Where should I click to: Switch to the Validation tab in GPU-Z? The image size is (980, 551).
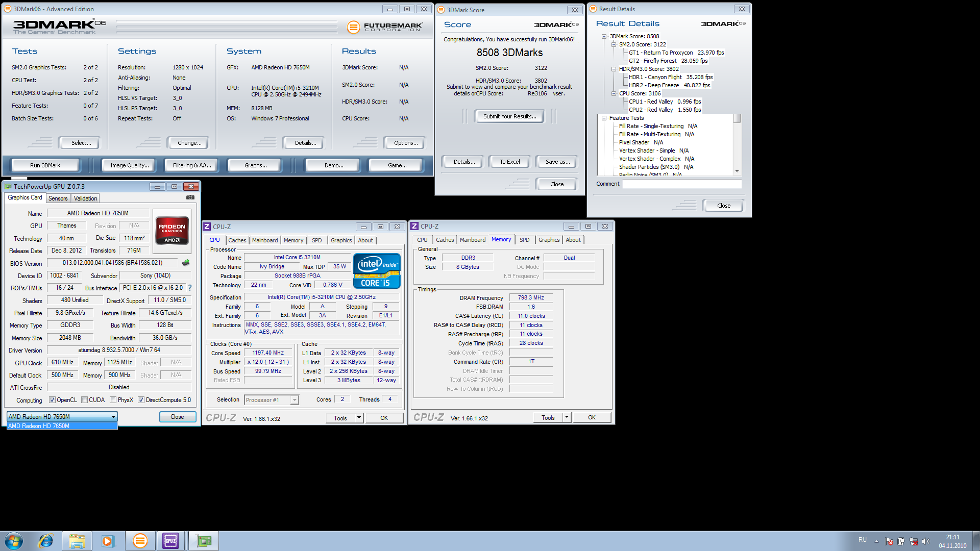pos(85,198)
